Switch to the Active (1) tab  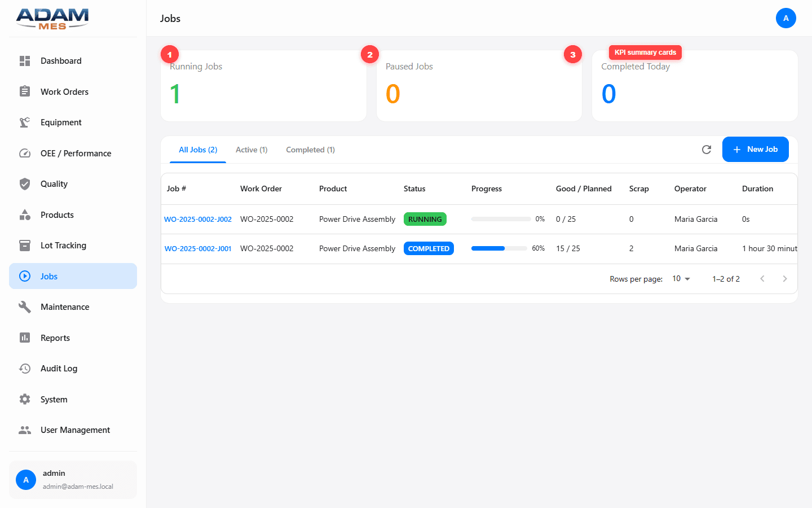coord(251,150)
